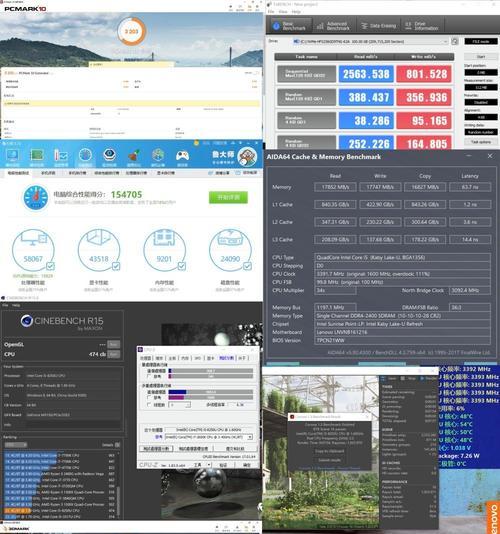Click the Stress CPU button in CPU-Z
Viewport: 500px width, 534px height.
coord(194,449)
